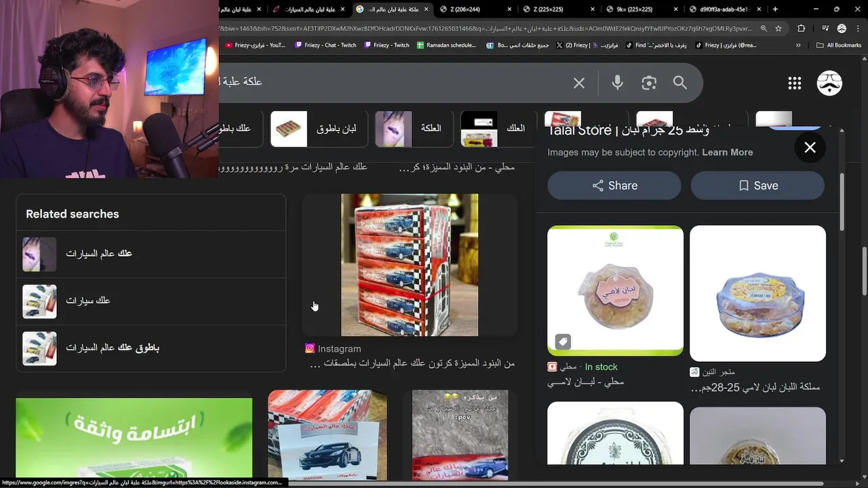Viewport: 868px width, 488px height.
Task: Open related search علك عالم السيارات
Action: [x=151, y=253]
